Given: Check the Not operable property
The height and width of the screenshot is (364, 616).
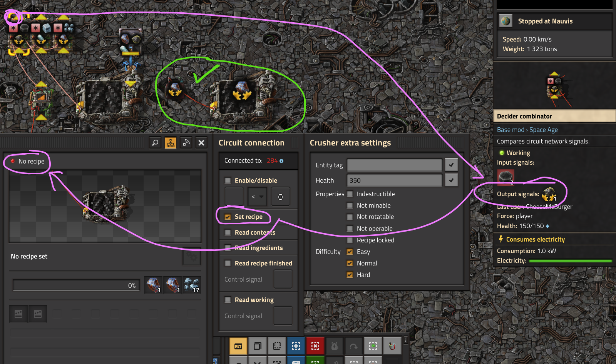Looking at the screenshot, I should pyautogui.click(x=350, y=229).
